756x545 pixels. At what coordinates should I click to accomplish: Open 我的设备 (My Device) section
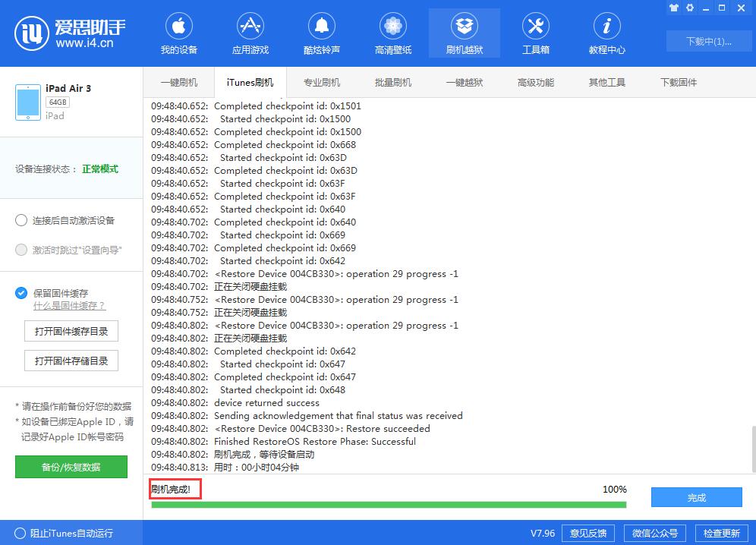[x=178, y=34]
